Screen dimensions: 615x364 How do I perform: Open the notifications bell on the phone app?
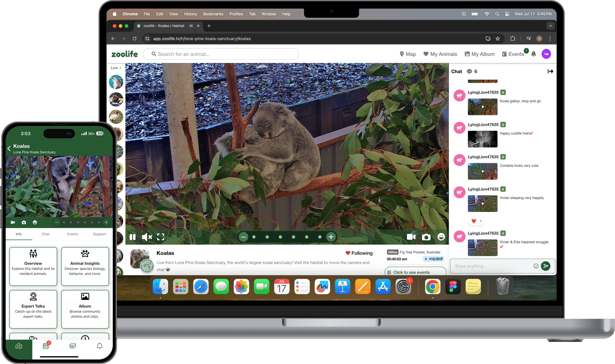pyautogui.click(x=99, y=346)
